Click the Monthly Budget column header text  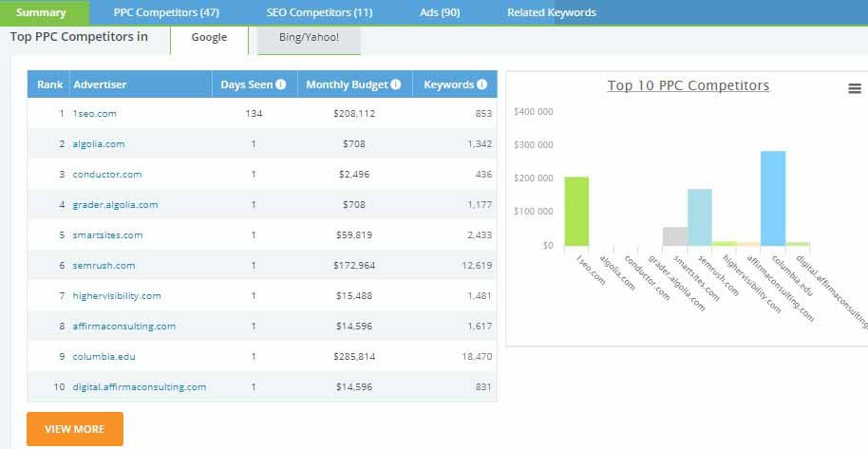click(347, 84)
